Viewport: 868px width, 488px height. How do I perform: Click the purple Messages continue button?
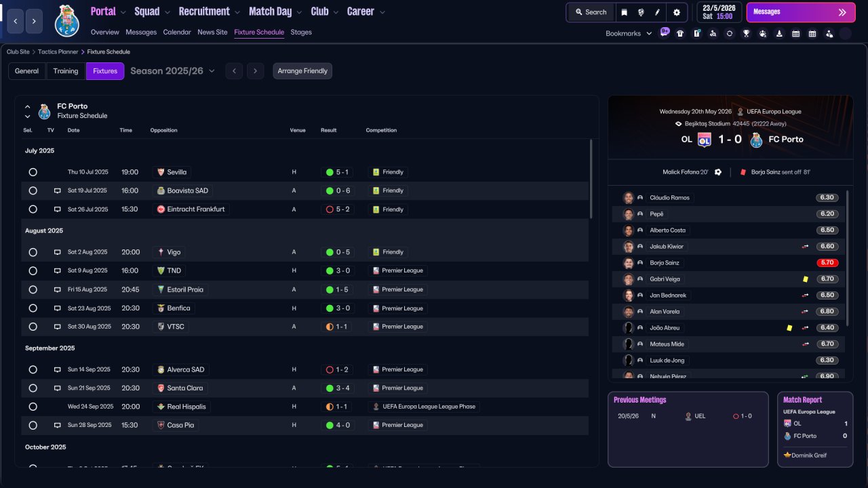[800, 12]
